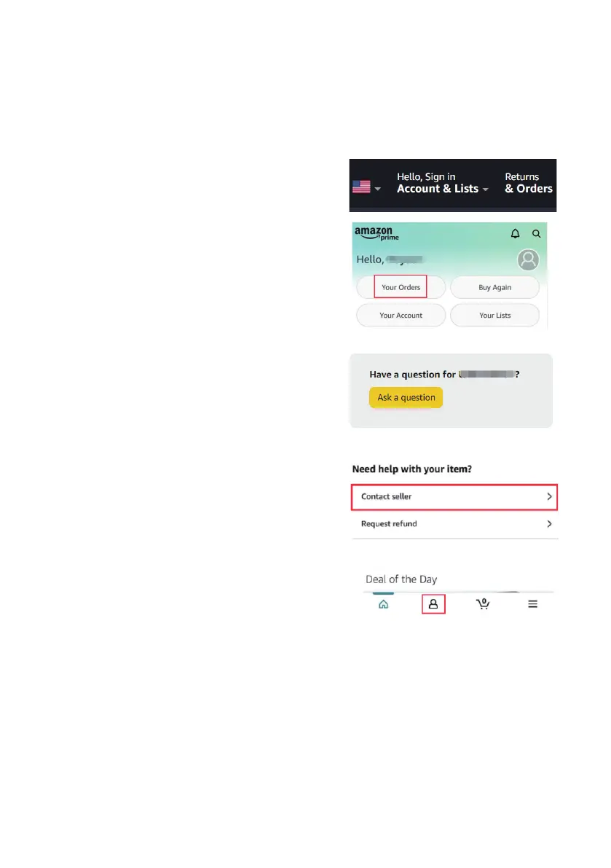Click the Deal of the Day heading
This screenshot has width=611, height=868.
pos(401,579)
